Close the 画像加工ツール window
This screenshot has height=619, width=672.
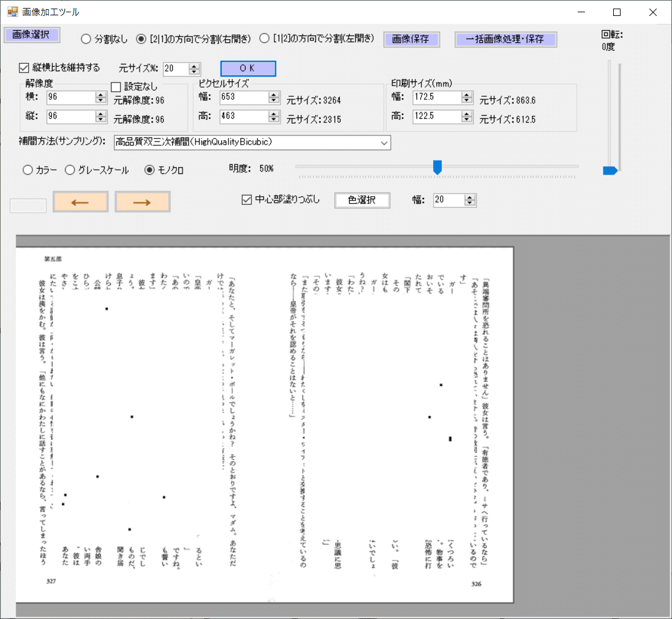(x=653, y=12)
